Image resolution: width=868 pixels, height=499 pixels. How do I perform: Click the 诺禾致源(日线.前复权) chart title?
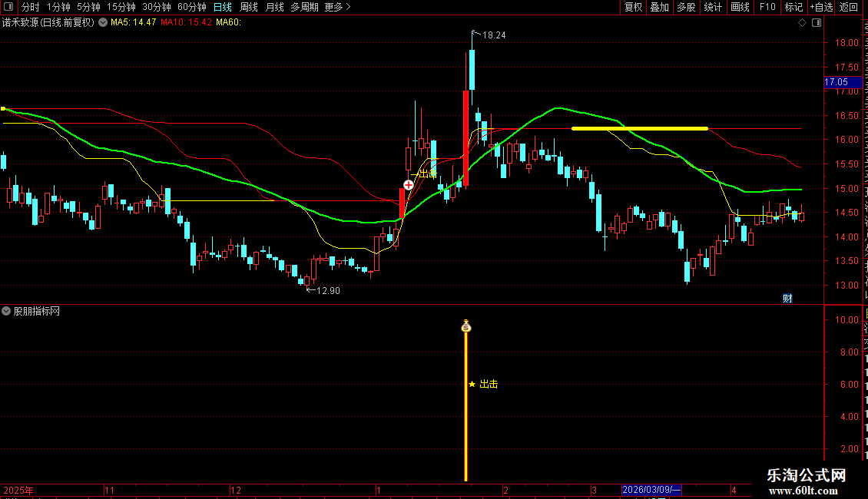48,23
